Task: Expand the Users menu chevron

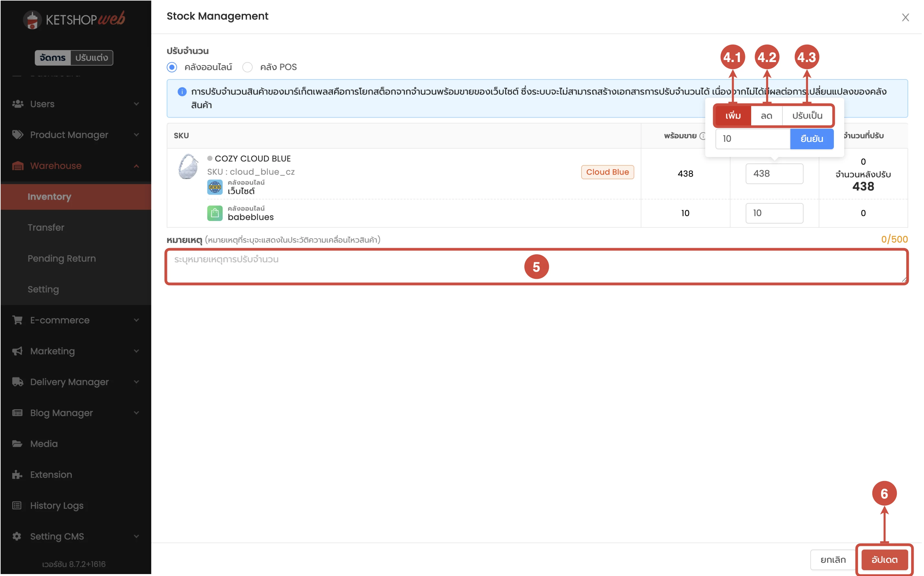Action: tap(137, 104)
